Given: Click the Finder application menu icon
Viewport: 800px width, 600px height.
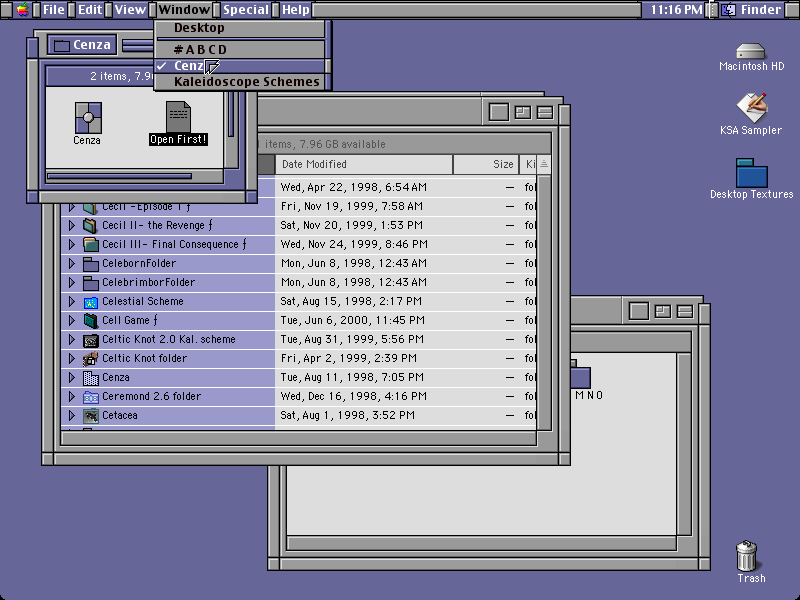Looking at the screenshot, I should (x=728, y=9).
